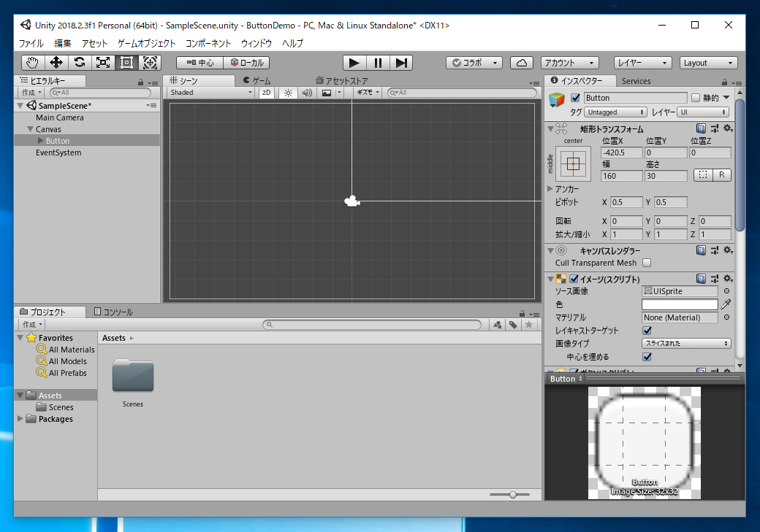Image resolution: width=760 pixels, height=532 pixels.
Task: Toggle the Fill Center checkbox
Action: 647,357
